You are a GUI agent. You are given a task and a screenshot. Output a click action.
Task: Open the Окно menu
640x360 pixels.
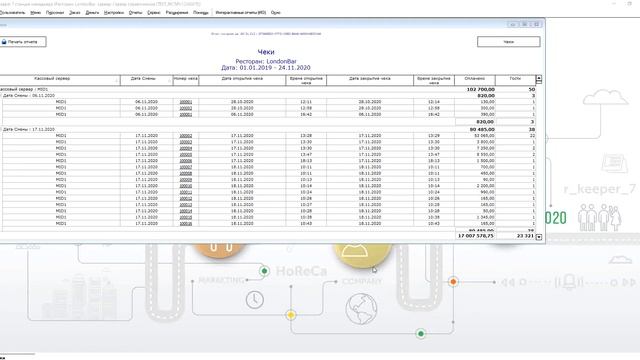pos(276,13)
